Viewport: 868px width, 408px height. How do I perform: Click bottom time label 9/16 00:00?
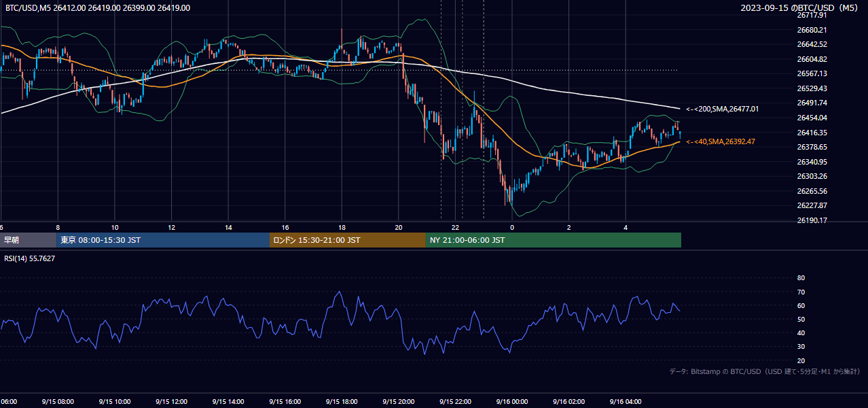(x=512, y=402)
